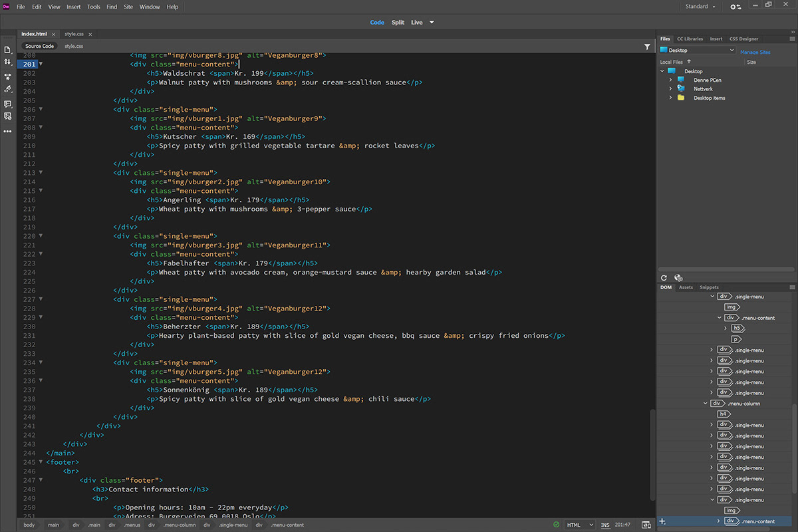Close the index.html document tab
Image resolution: width=798 pixels, height=532 pixels.
coord(53,34)
